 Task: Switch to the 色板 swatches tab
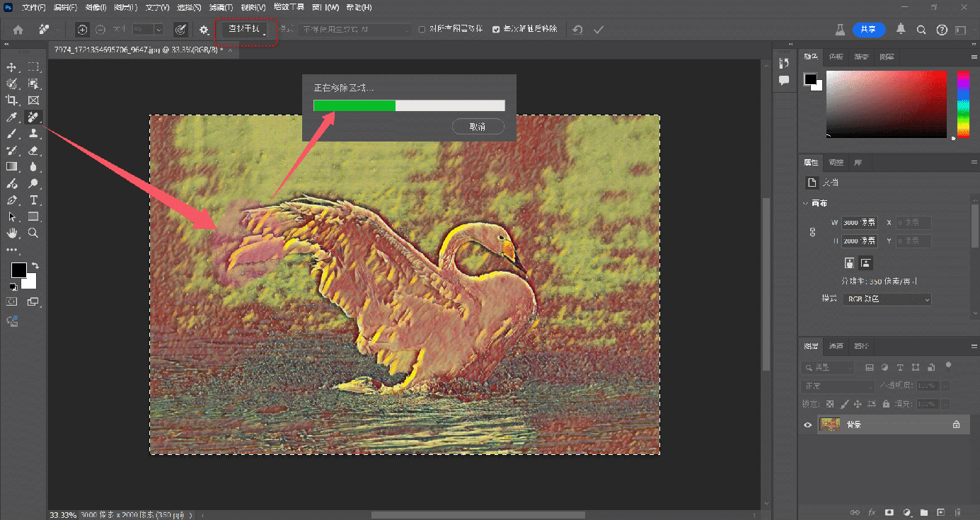(x=836, y=57)
